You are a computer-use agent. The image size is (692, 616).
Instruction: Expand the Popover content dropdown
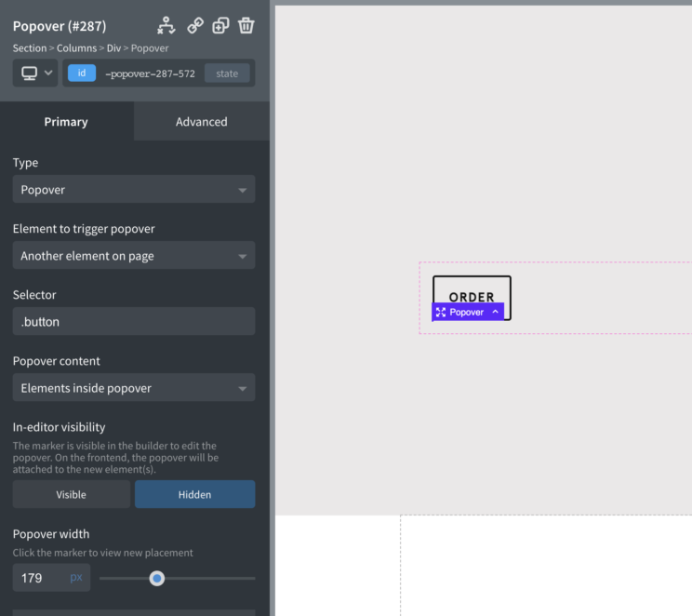[x=134, y=388]
